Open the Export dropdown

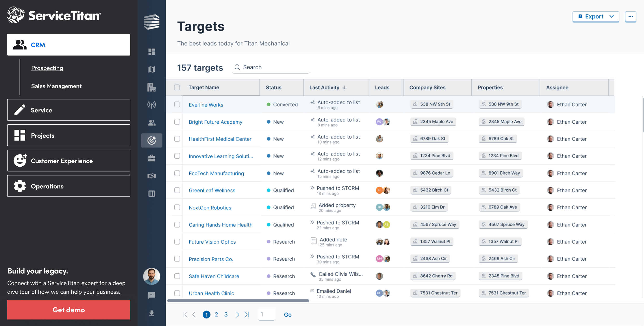click(x=596, y=16)
